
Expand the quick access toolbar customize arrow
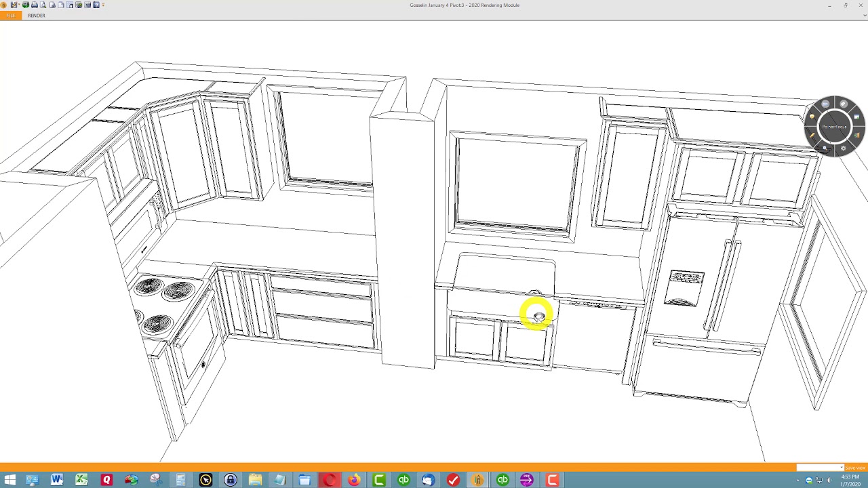(103, 5)
